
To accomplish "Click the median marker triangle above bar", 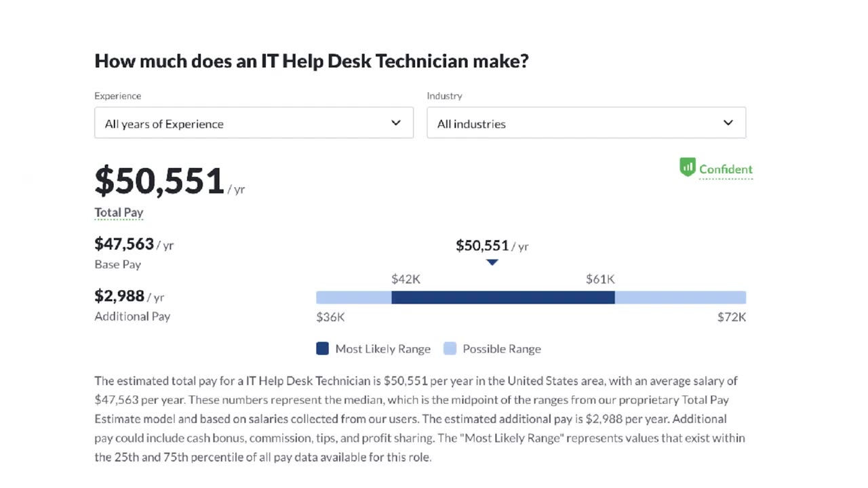I will (492, 262).
